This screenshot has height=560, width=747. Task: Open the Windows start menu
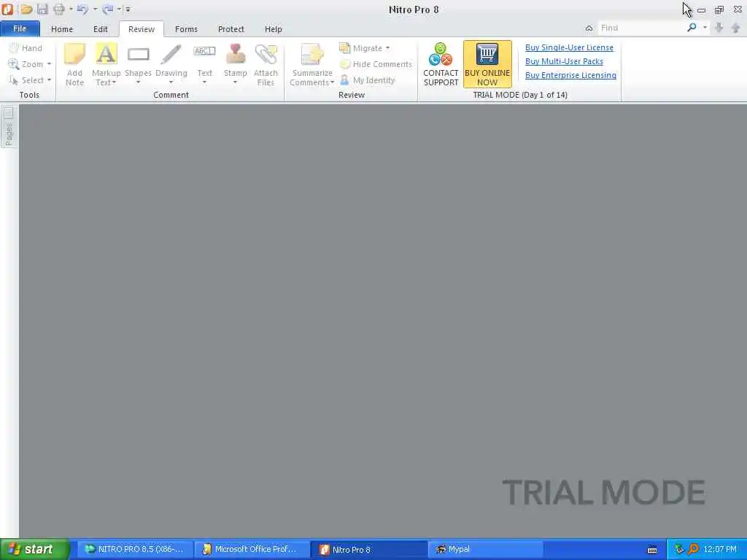pyautogui.click(x=34, y=550)
